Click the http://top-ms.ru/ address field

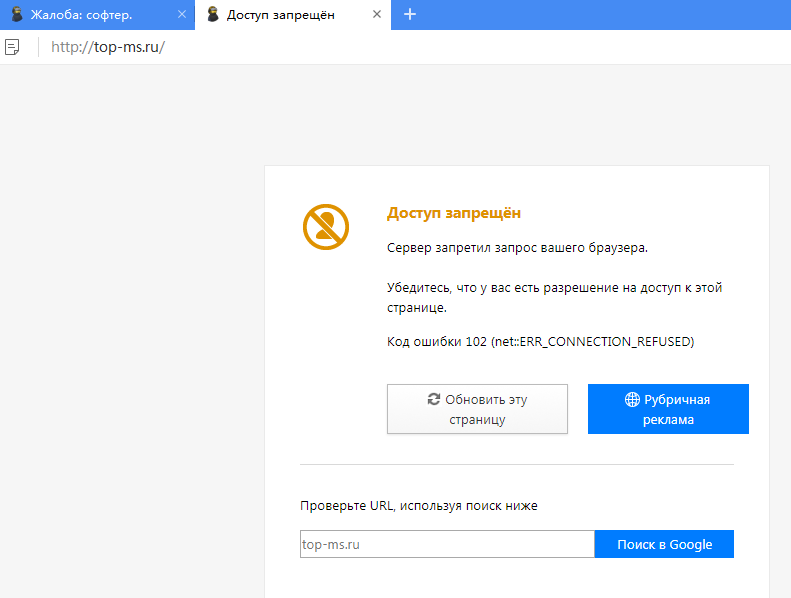click(x=108, y=47)
